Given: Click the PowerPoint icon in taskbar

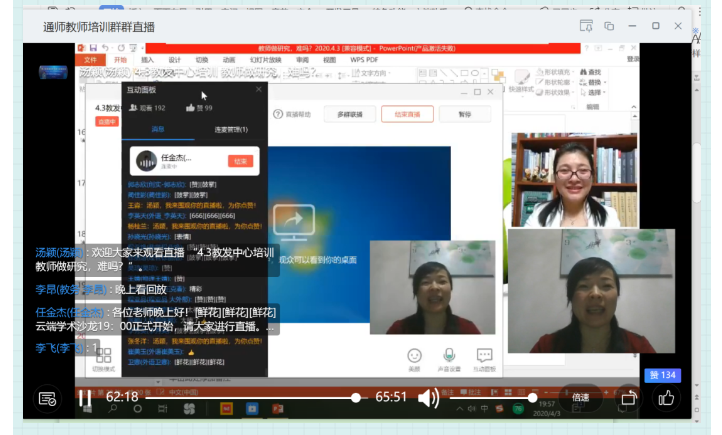Looking at the screenshot, I should 278,409.
